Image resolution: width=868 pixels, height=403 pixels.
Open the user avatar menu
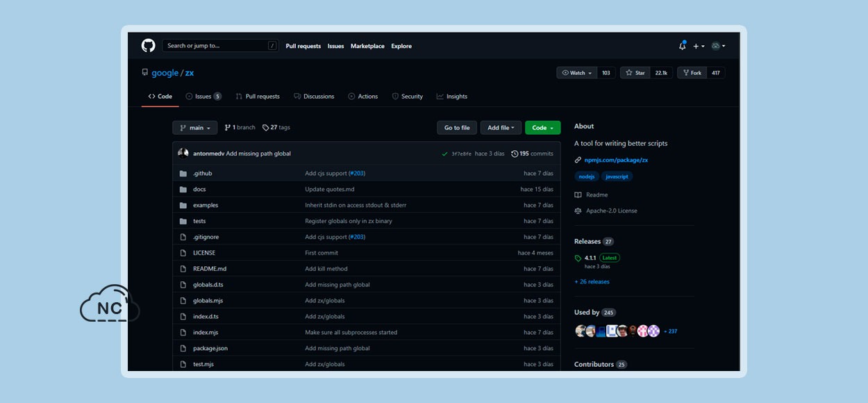click(x=718, y=46)
